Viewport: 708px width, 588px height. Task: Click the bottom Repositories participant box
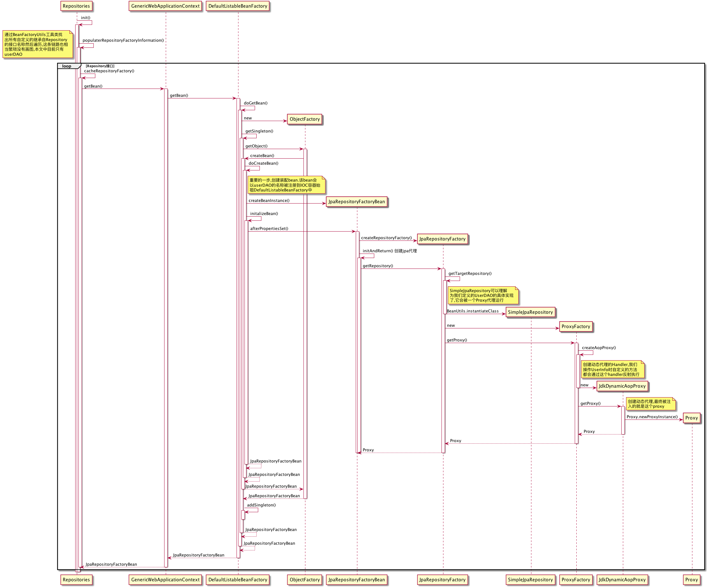76,580
